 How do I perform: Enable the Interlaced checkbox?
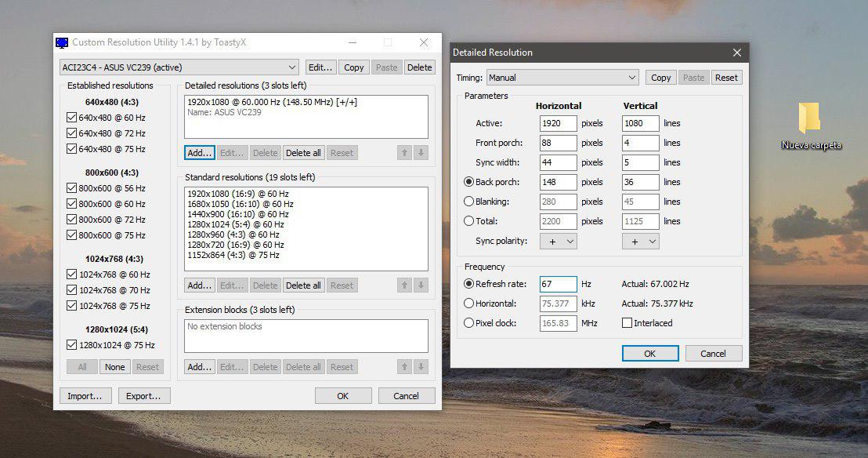(627, 323)
